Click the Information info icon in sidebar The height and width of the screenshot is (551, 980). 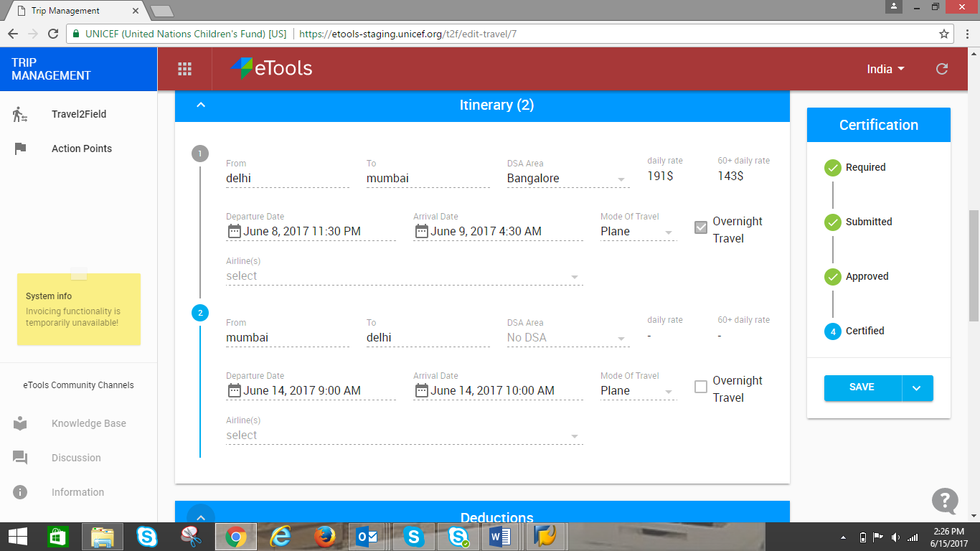coord(19,492)
